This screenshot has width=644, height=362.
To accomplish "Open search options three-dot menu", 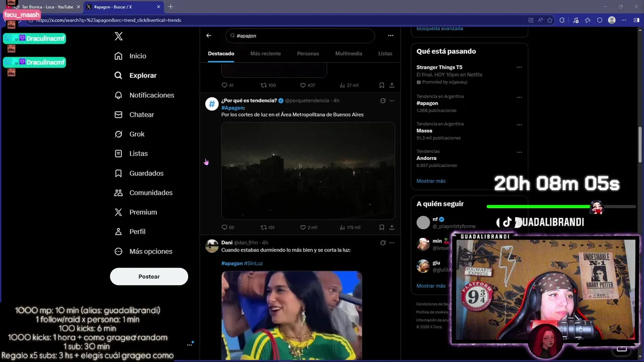I will (390, 36).
